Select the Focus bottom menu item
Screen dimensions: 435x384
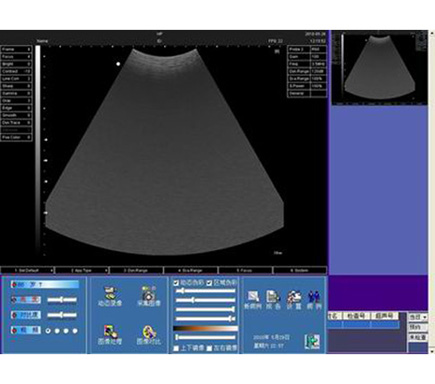pos(245,270)
